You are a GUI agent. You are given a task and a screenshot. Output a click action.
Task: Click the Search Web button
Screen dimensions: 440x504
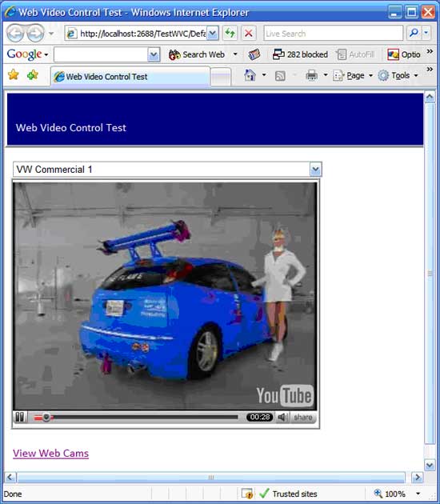(197, 54)
